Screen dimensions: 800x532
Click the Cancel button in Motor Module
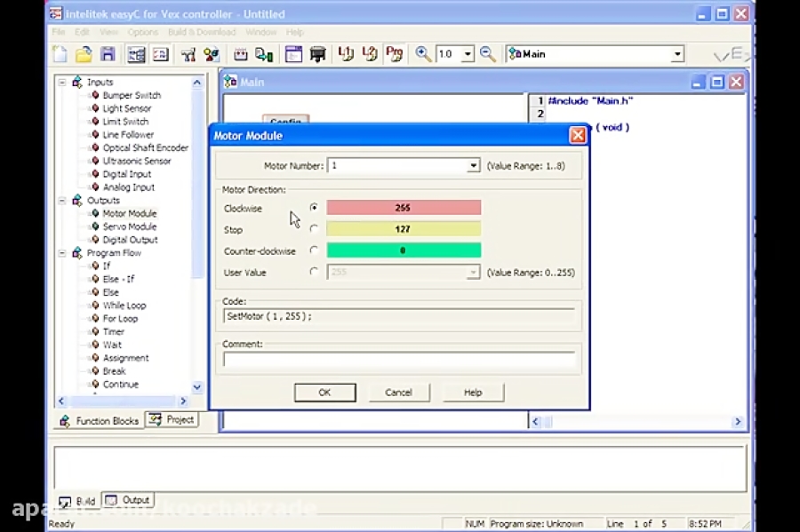399,392
